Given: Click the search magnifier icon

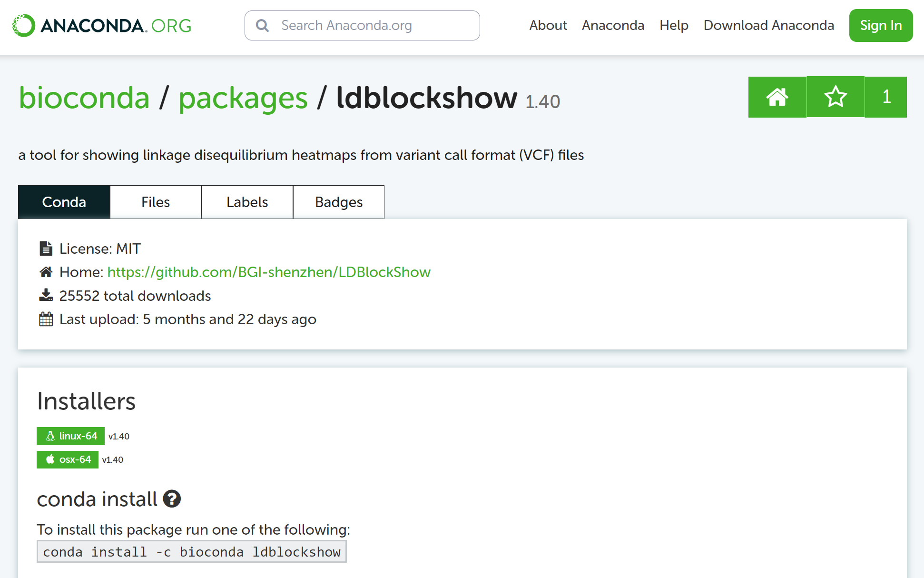Looking at the screenshot, I should click(262, 26).
